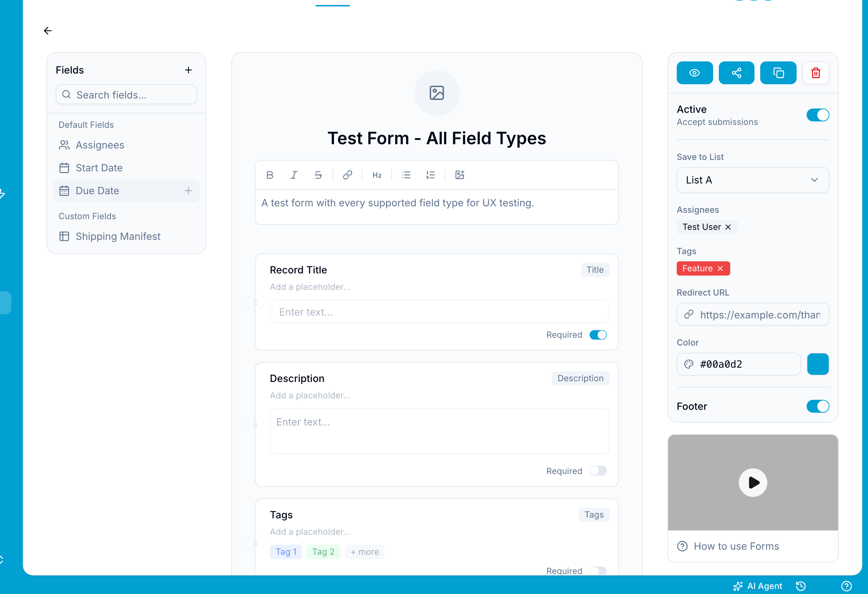This screenshot has width=868, height=594.
Task: Click the + more tags chip
Action: point(364,552)
